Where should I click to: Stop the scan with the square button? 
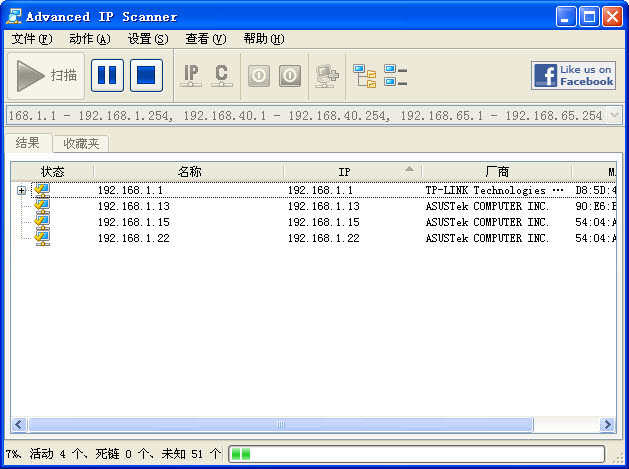146,75
